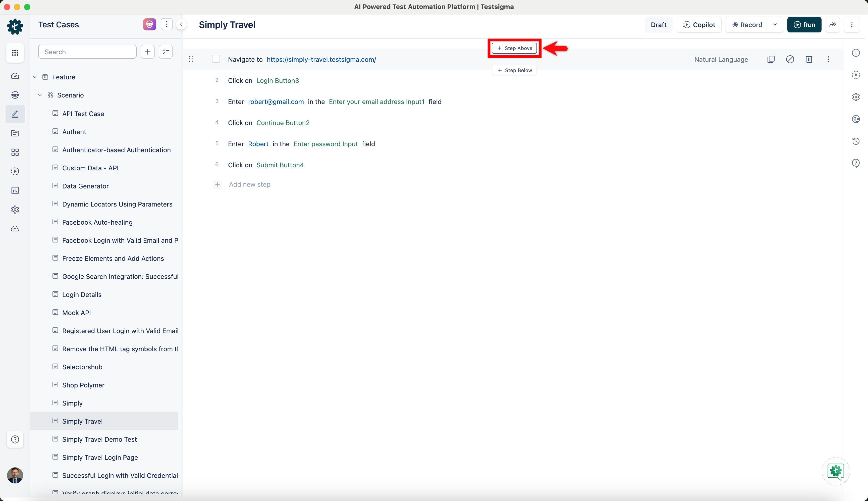Open the settings gear in right rail

point(856,97)
